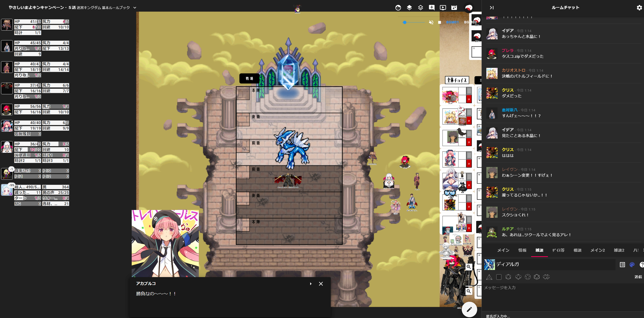Select the red-winged dark knight piece
Image resolution: width=644 pixels, height=318 pixels.
pyautogui.click(x=288, y=180)
